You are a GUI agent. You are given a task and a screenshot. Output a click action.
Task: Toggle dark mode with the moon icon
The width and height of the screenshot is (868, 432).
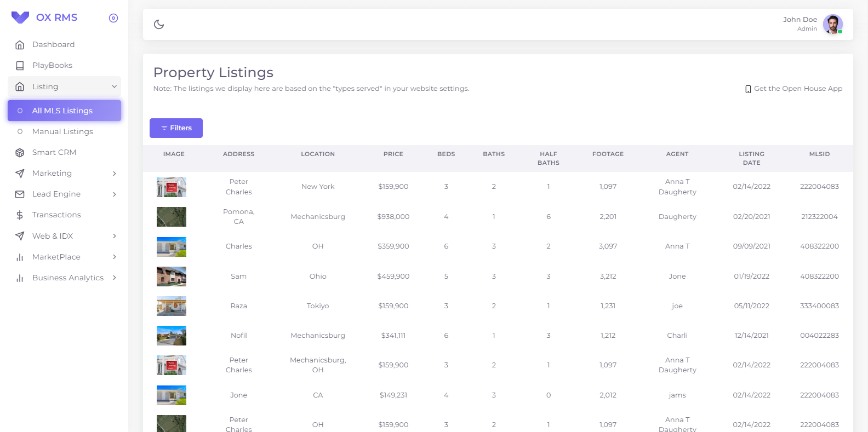pos(159,24)
